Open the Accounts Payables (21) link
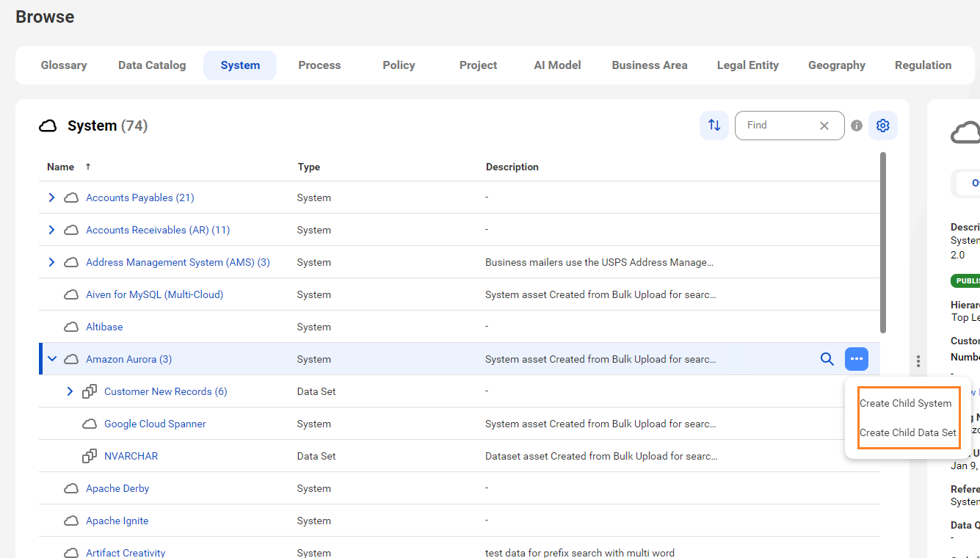Image resolution: width=980 pixels, height=558 pixels. (139, 198)
